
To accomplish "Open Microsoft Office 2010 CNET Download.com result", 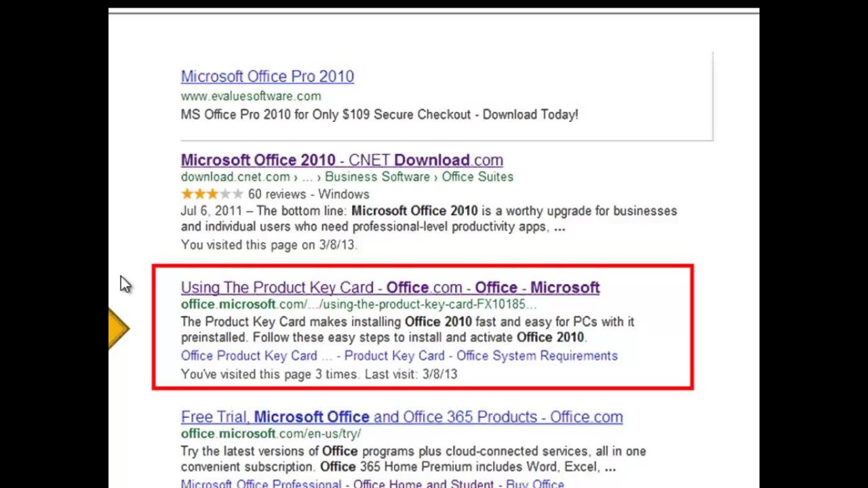I will pos(342,161).
